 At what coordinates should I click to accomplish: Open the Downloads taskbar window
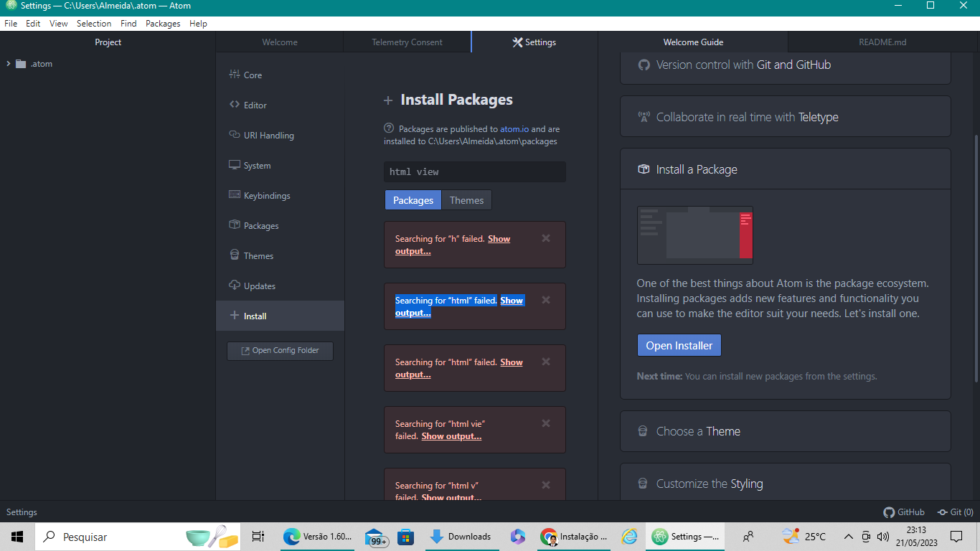(460, 537)
